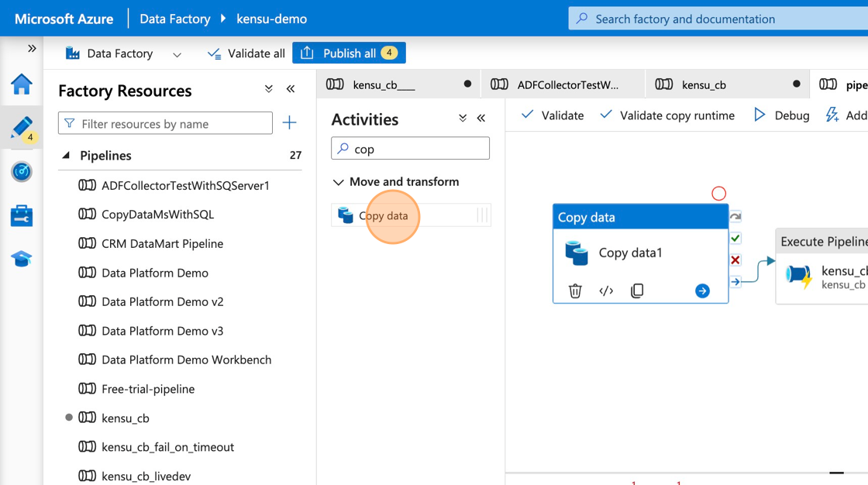Click Publish all button

[349, 53]
